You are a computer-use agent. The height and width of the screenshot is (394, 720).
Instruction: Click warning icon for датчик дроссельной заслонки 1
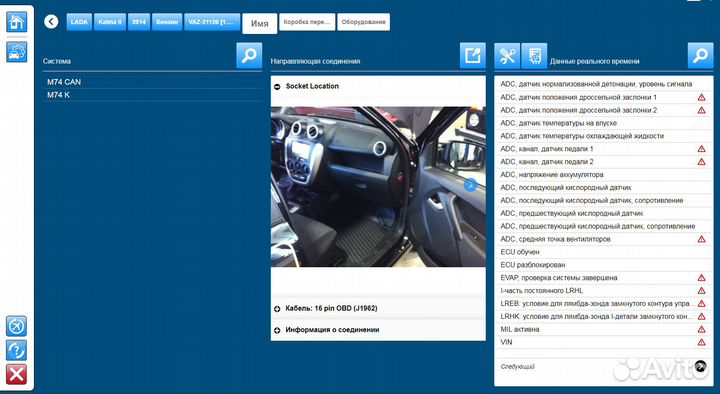point(701,97)
